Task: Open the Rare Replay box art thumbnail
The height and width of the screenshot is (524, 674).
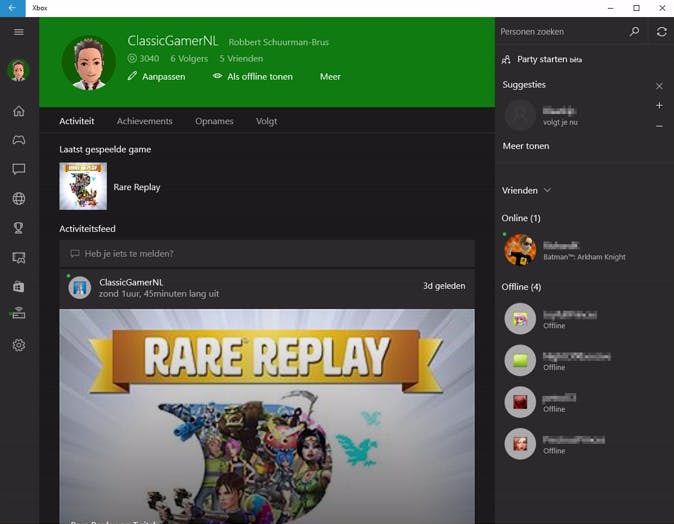Action: [83, 186]
